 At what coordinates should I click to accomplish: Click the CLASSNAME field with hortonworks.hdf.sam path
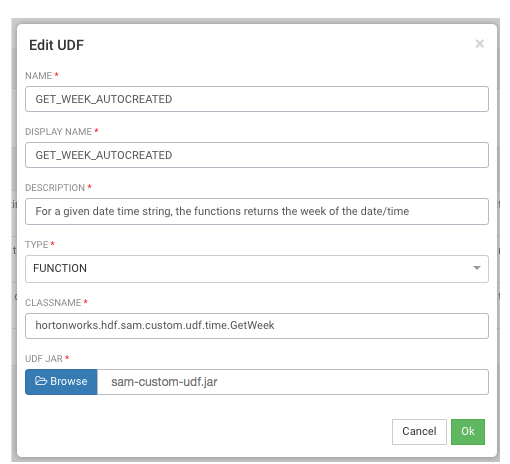pos(257,326)
